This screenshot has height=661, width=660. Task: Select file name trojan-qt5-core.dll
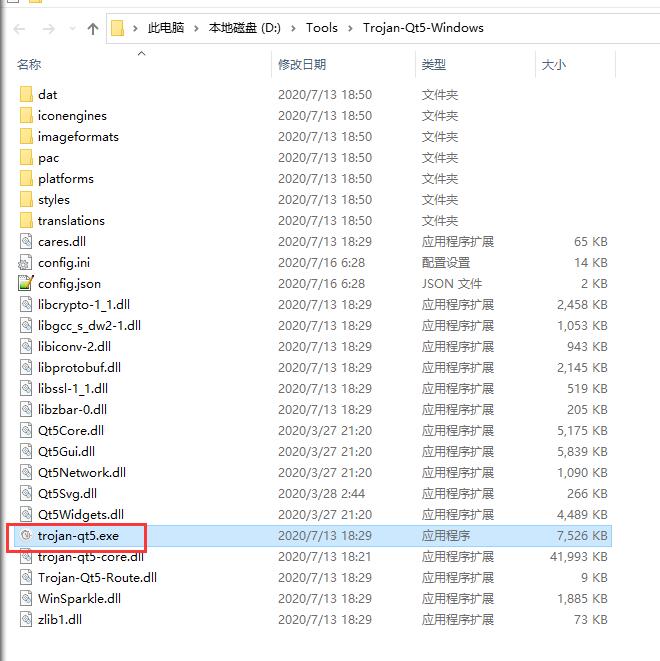pos(91,557)
